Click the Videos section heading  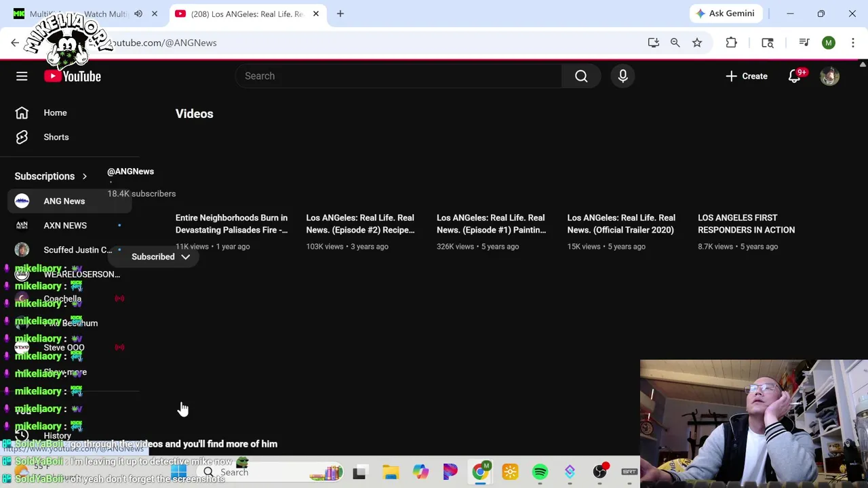click(195, 114)
